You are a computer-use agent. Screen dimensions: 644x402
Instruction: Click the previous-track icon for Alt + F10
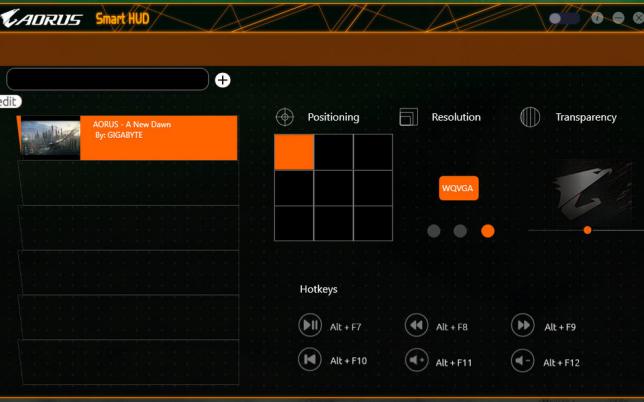310,359
